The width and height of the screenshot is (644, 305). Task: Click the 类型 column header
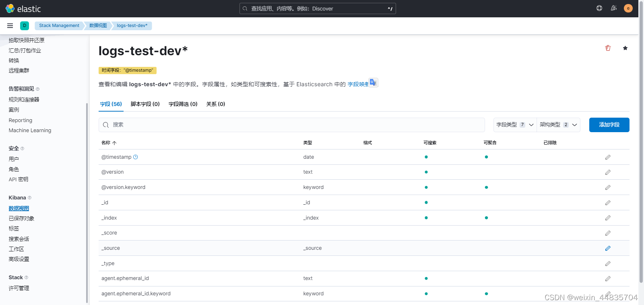pos(308,143)
